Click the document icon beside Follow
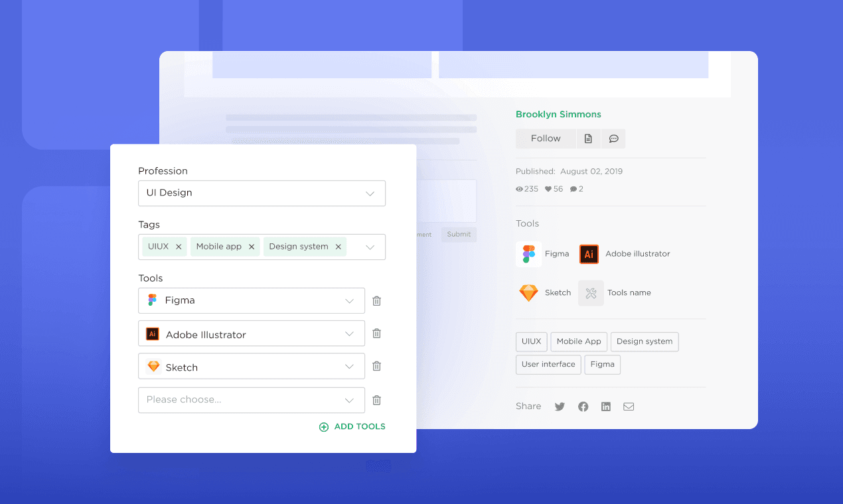This screenshot has height=504, width=843. pos(588,139)
